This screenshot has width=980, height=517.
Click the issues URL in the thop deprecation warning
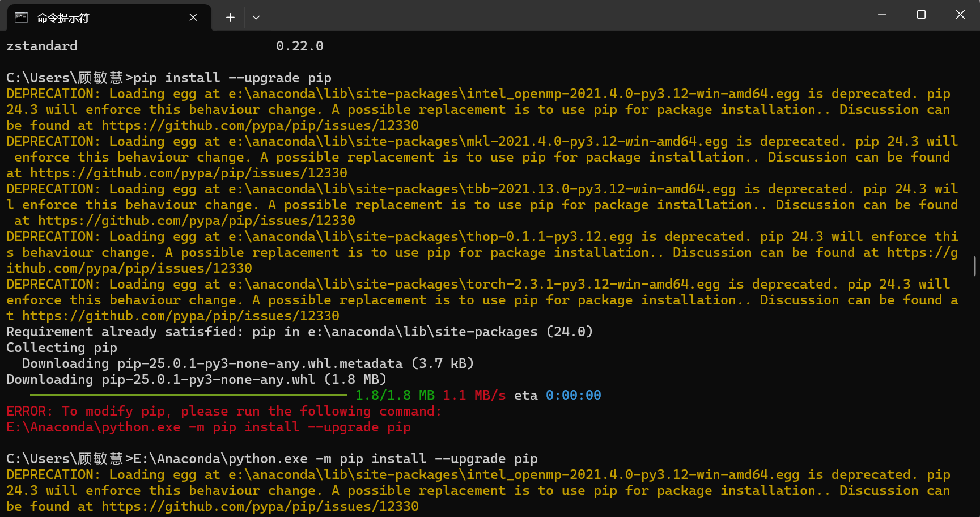coord(129,268)
